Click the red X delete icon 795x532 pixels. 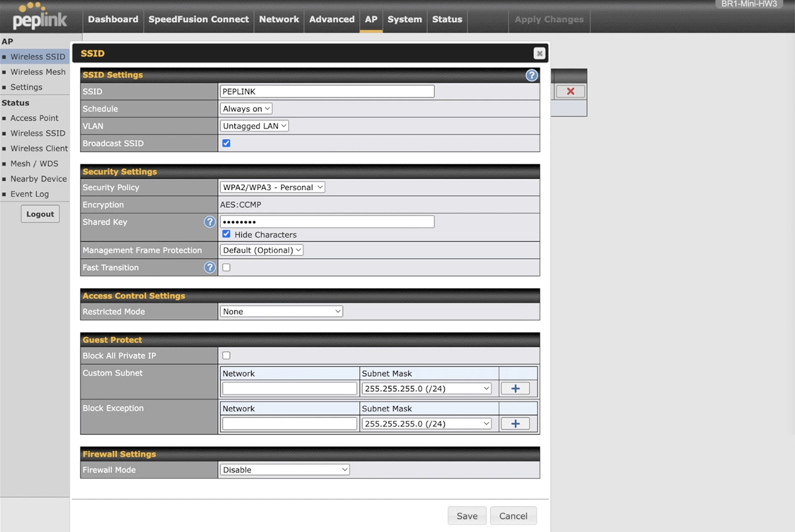[x=570, y=91]
